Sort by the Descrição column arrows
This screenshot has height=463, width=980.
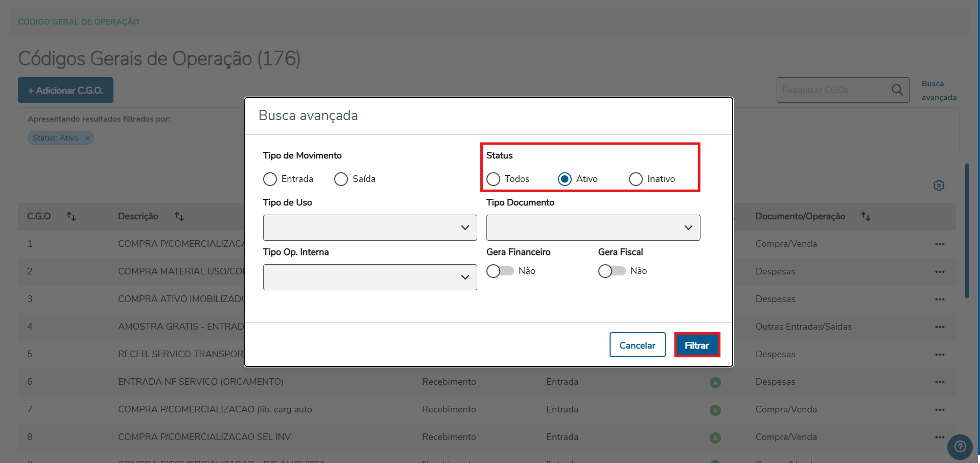pos(179,217)
